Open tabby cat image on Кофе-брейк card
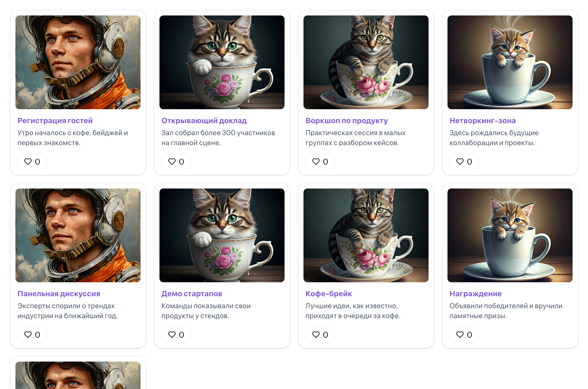Screen dimensions: 588x389 [x=366, y=235]
